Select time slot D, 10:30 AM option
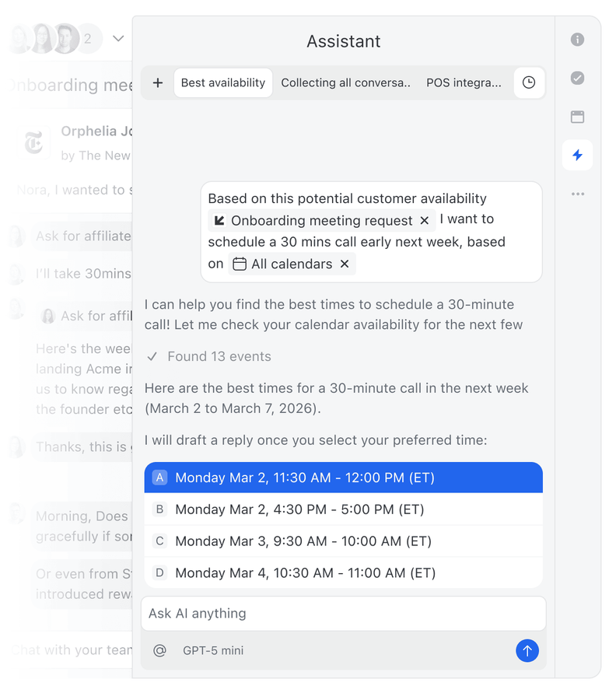The height and width of the screenshot is (693, 616). point(344,572)
